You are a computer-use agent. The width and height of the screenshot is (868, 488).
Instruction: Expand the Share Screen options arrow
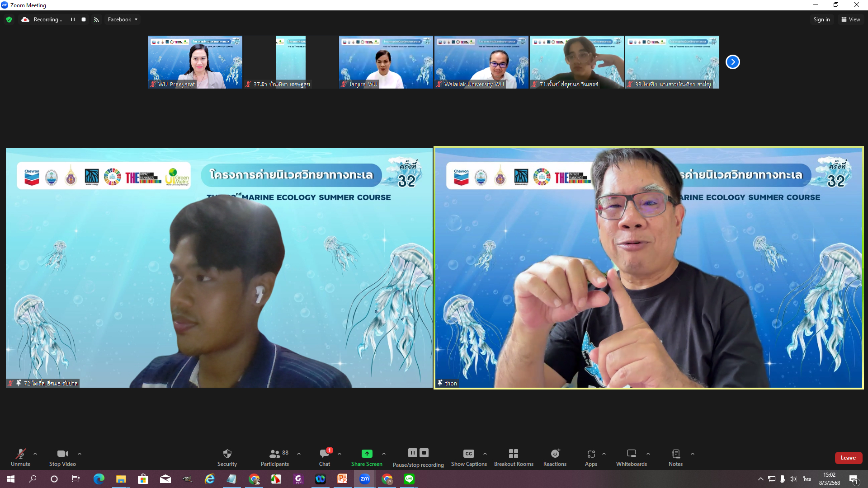(x=384, y=454)
